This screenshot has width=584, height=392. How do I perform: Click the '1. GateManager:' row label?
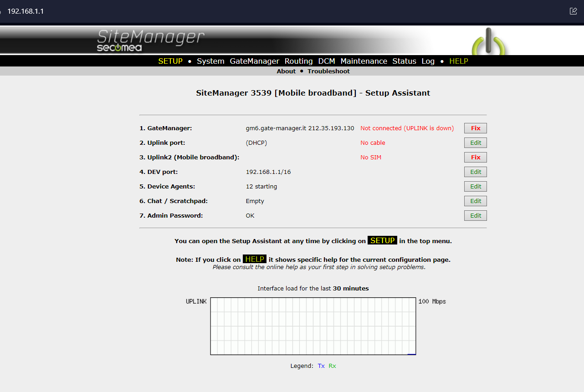pos(166,128)
